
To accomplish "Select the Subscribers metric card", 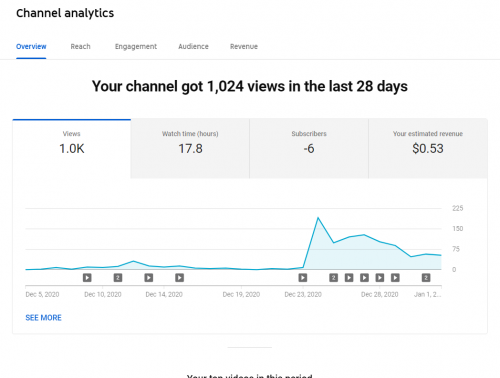I will coord(309,149).
